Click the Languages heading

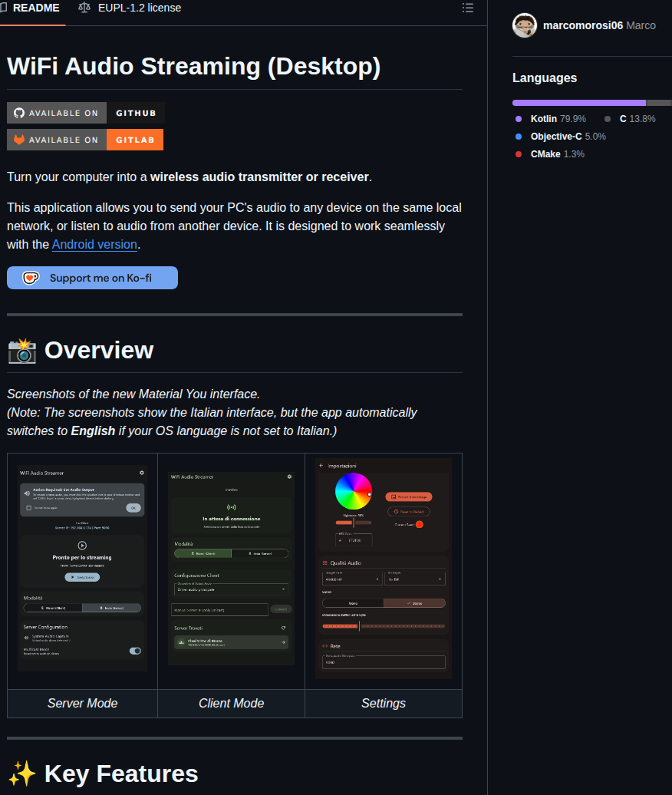coord(545,78)
